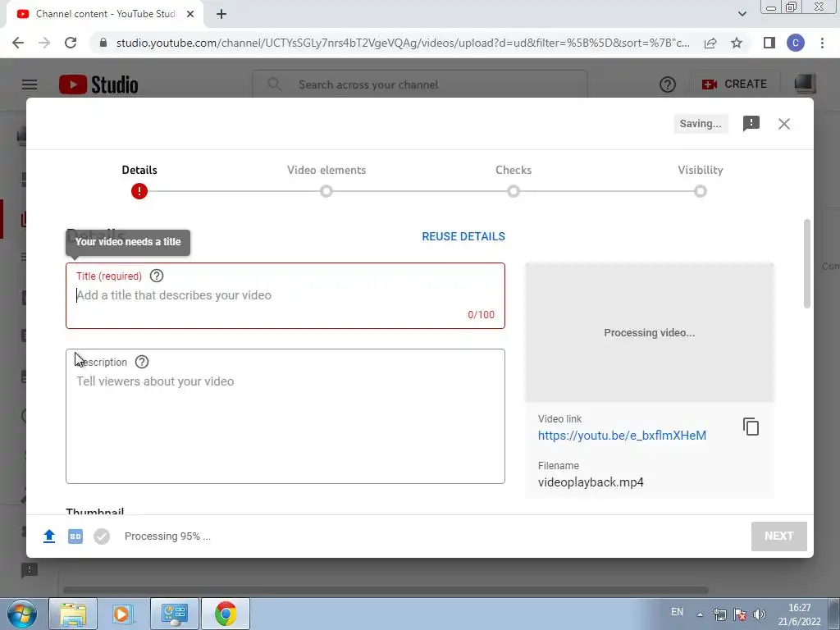Bookmark this page with star icon
Screen dimensions: 840x630
[737, 43]
